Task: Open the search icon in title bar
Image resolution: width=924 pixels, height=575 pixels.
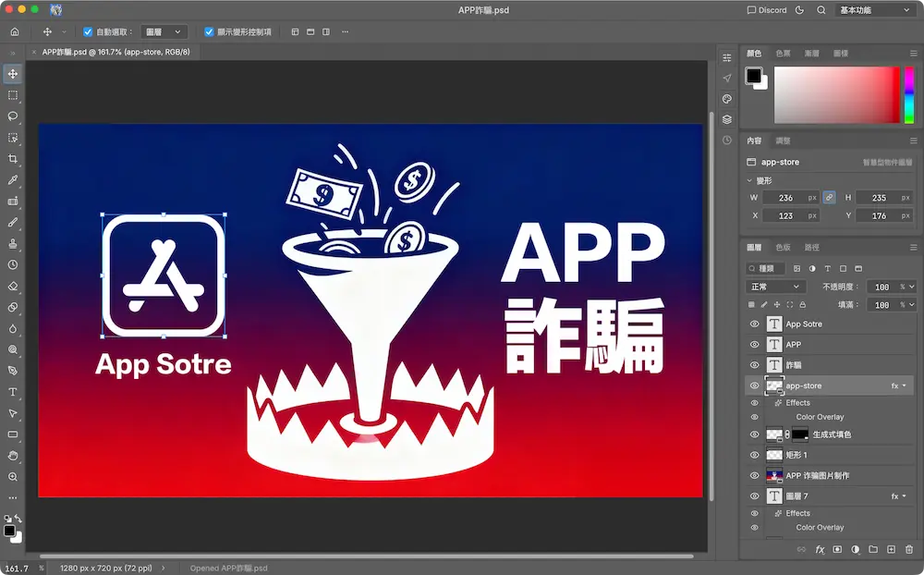Action: [x=821, y=10]
